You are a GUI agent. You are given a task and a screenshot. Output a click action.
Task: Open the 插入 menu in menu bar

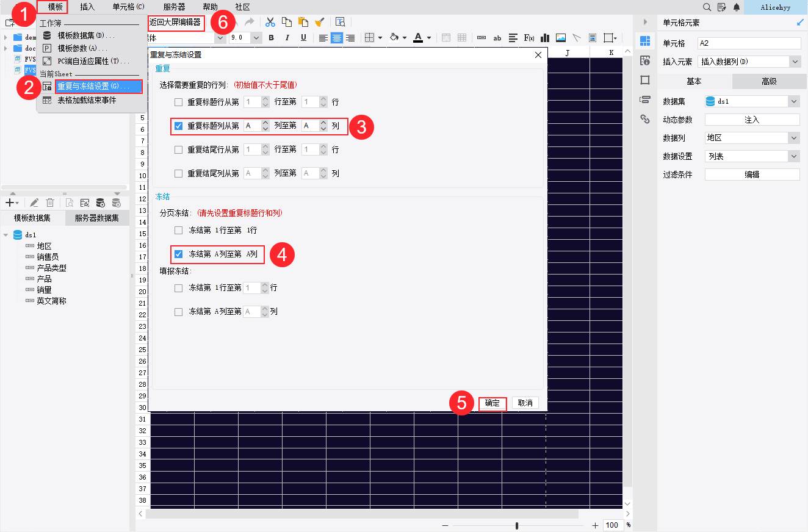pos(87,7)
